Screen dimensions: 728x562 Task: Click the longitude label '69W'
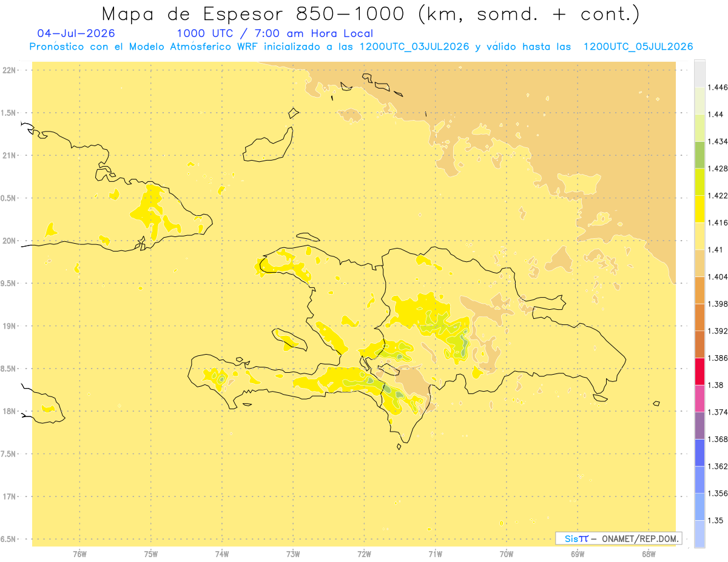click(578, 554)
